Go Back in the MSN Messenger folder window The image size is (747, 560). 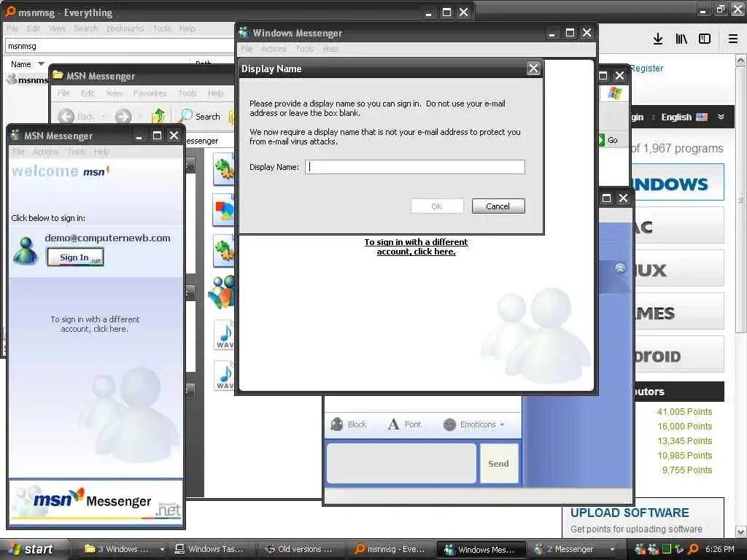pyautogui.click(x=66, y=116)
